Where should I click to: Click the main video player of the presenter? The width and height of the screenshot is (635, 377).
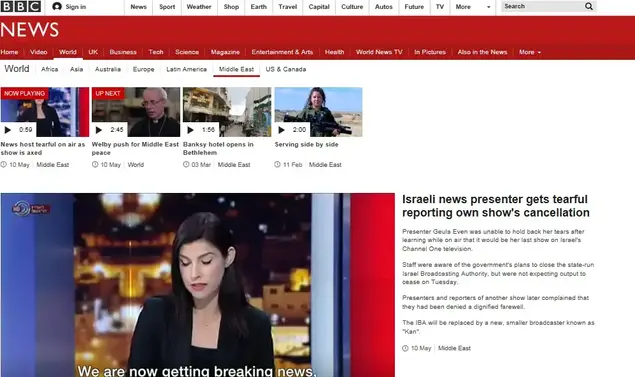point(198,285)
